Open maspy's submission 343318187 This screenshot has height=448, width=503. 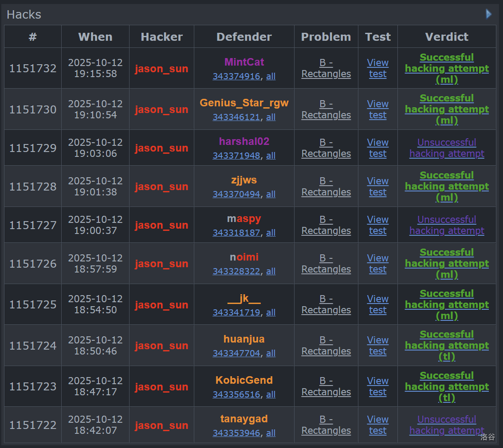236,233
